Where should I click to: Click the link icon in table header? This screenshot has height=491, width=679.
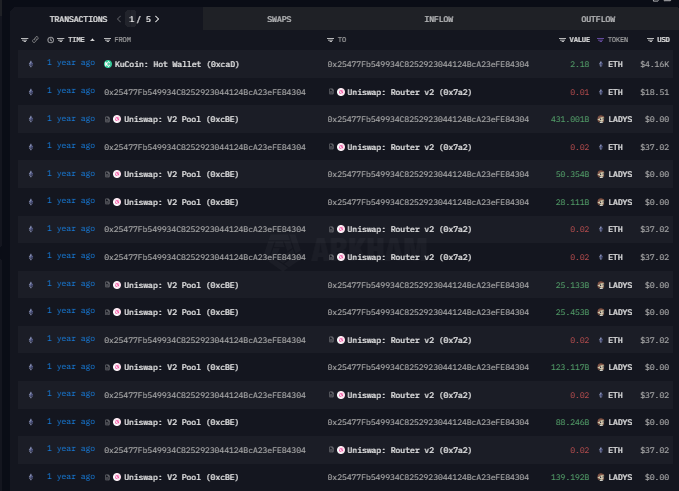[x=35, y=40]
